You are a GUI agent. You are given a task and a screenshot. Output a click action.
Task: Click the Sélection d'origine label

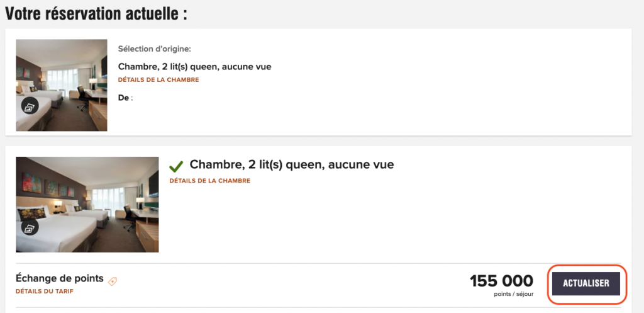point(154,49)
